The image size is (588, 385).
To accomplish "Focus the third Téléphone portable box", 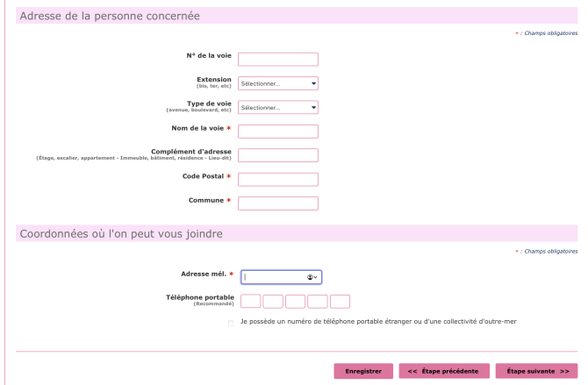I will pyautogui.click(x=296, y=302).
